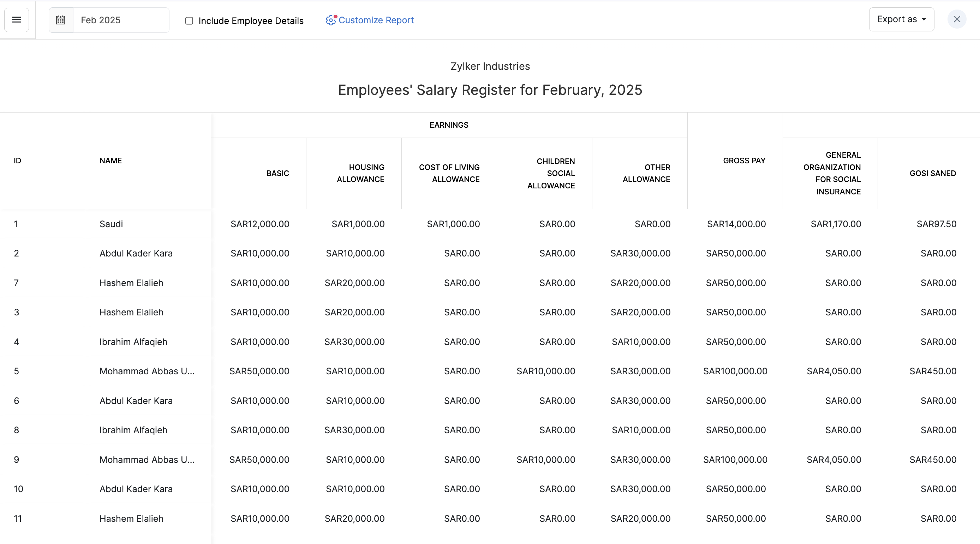
Task: Click the ID column header
Action: 17,161
